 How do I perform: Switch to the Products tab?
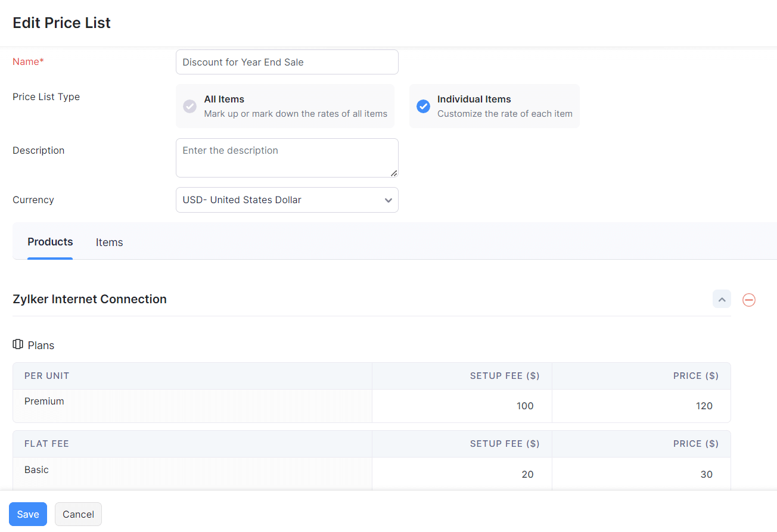click(x=50, y=242)
